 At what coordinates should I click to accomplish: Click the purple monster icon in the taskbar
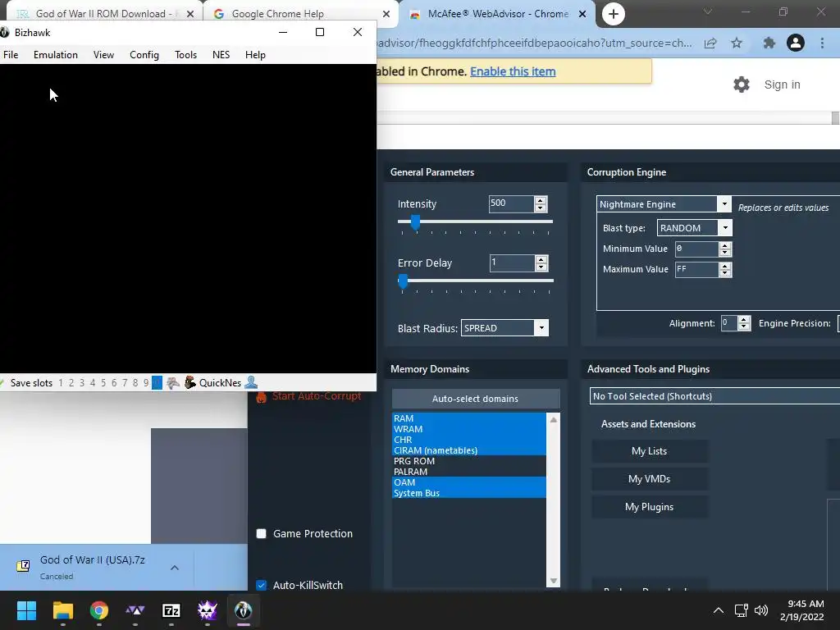(x=208, y=610)
